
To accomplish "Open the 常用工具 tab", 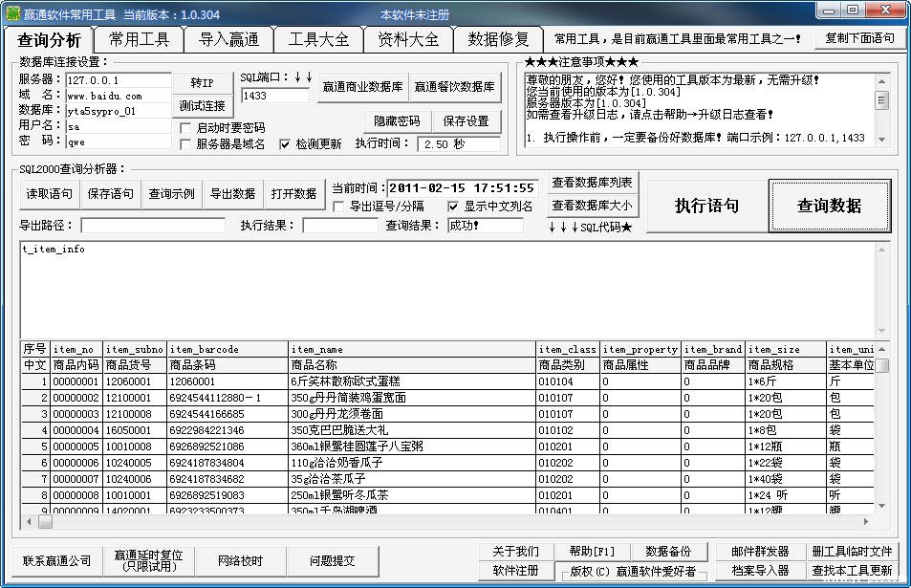I will coord(139,39).
